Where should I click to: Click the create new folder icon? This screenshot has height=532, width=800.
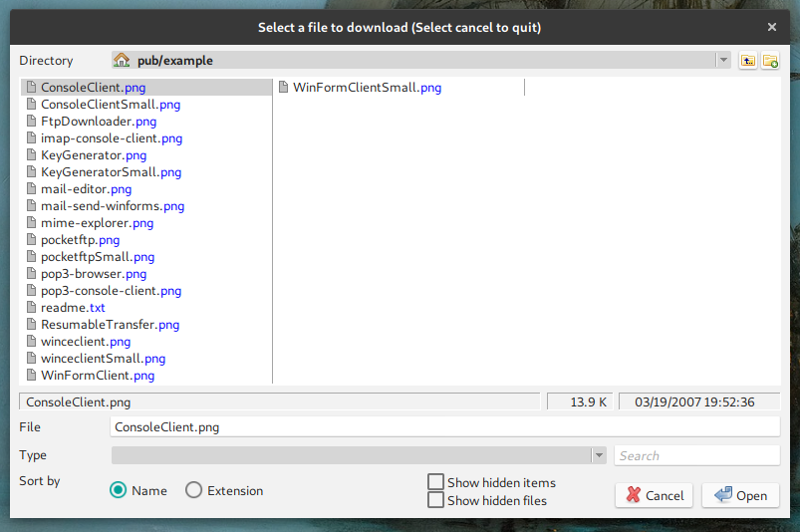pyautogui.click(x=770, y=61)
